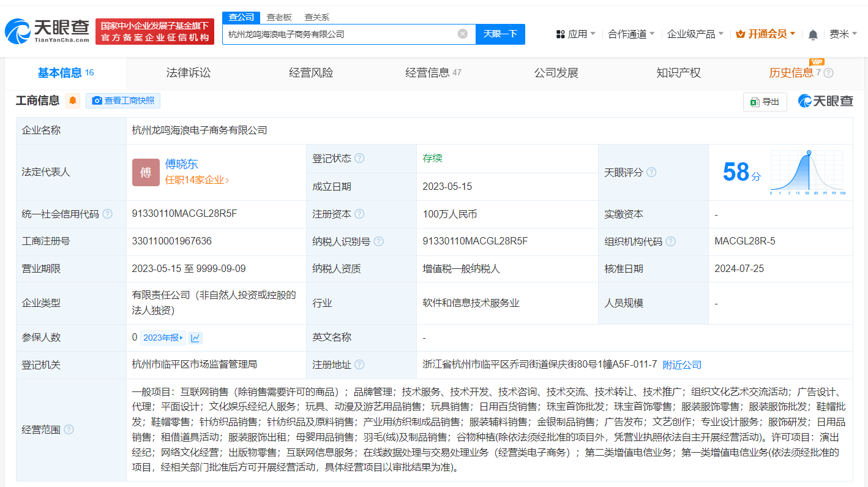Select the 公司发展 tab
The width and height of the screenshot is (868, 487).
point(556,73)
